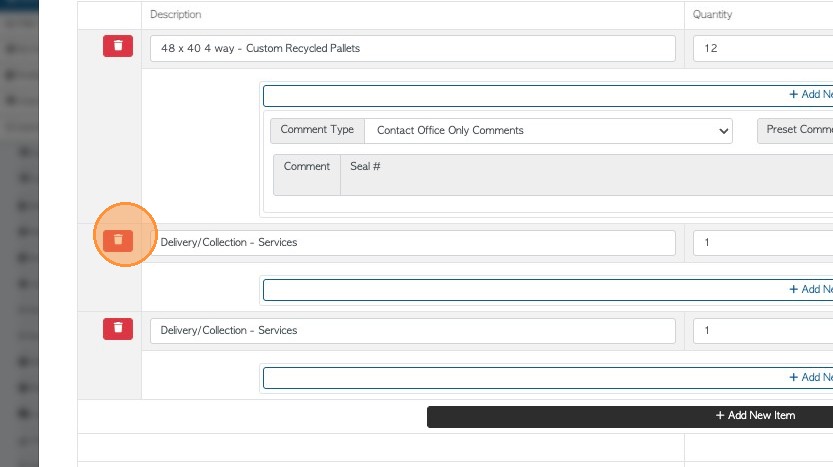Edit quantity of second Delivery/Collection row
Image resolution: width=833 pixels, height=467 pixels.
tap(762, 330)
